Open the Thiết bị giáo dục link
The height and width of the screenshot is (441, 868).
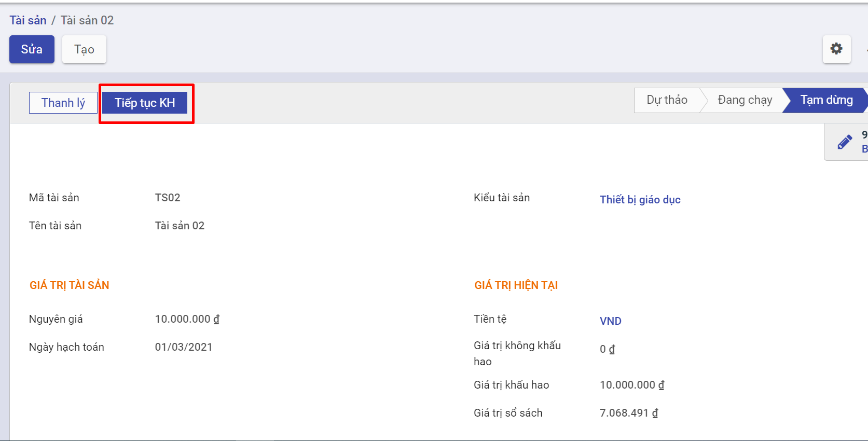pos(640,200)
